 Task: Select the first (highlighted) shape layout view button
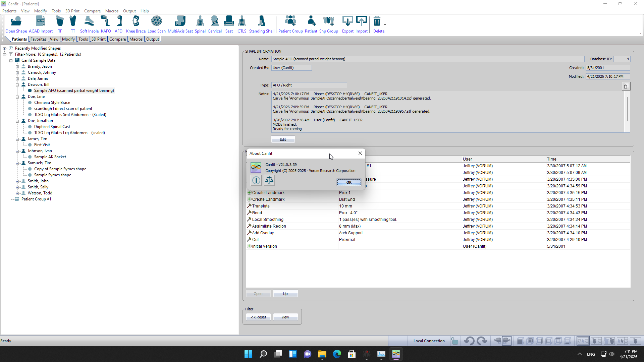(x=583, y=341)
